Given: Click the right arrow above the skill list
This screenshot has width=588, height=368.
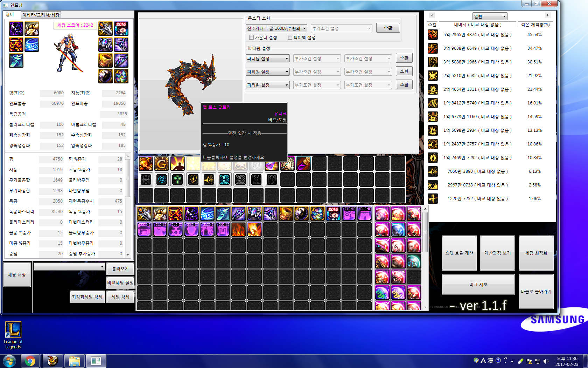Looking at the screenshot, I should pyautogui.click(x=548, y=15).
